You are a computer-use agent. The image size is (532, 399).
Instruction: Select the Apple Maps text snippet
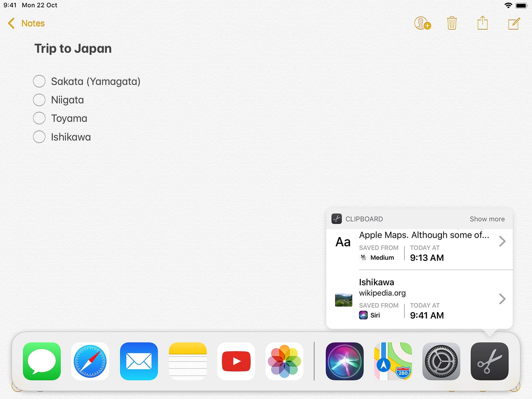424,235
